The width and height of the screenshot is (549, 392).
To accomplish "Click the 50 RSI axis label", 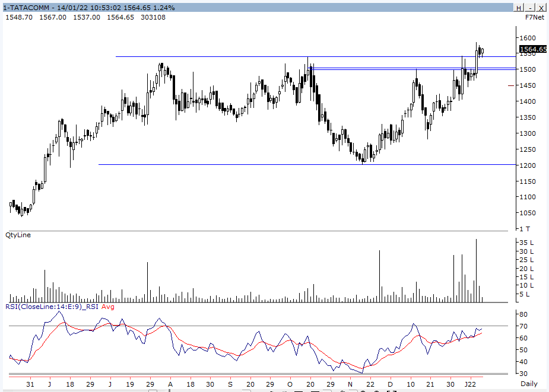I will pyautogui.click(x=523, y=350).
